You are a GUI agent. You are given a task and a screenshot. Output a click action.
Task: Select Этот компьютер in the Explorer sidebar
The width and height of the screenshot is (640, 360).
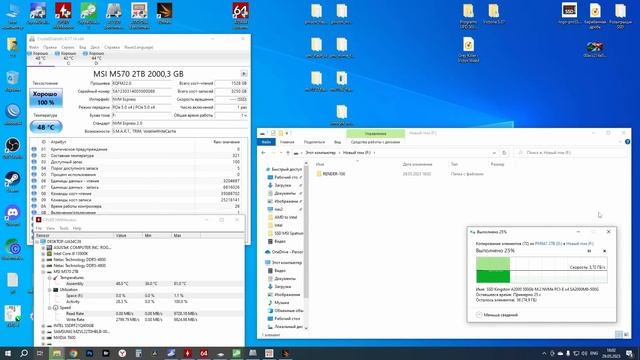tap(284, 262)
